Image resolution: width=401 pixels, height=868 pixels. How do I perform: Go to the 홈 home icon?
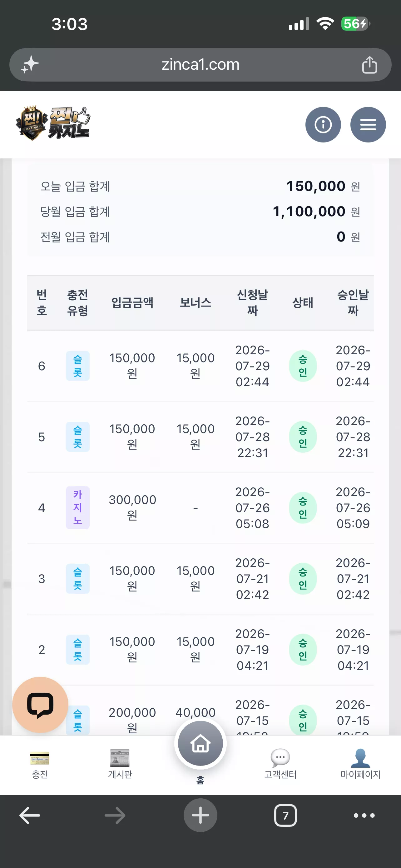point(200,744)
